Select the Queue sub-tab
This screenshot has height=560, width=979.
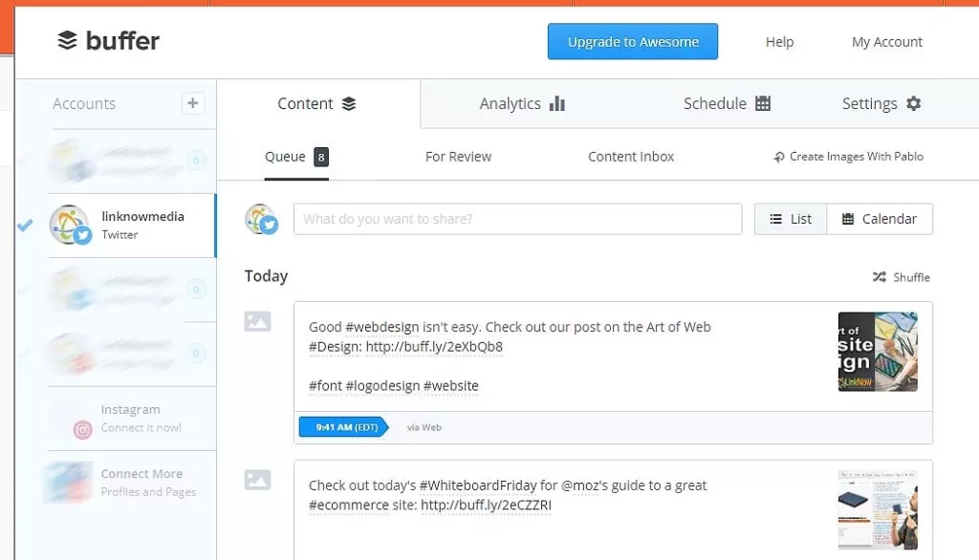click(296, 157)
